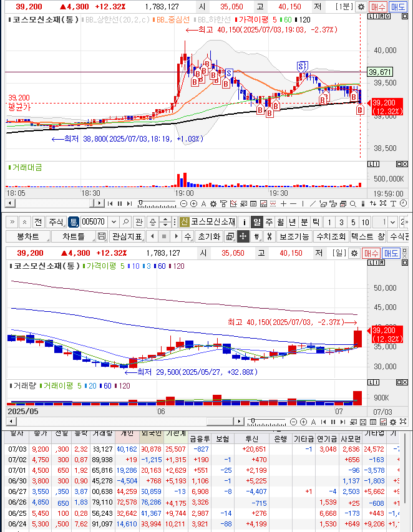
Task: Choose the 10 interval button
Action: tap(365, 222)
